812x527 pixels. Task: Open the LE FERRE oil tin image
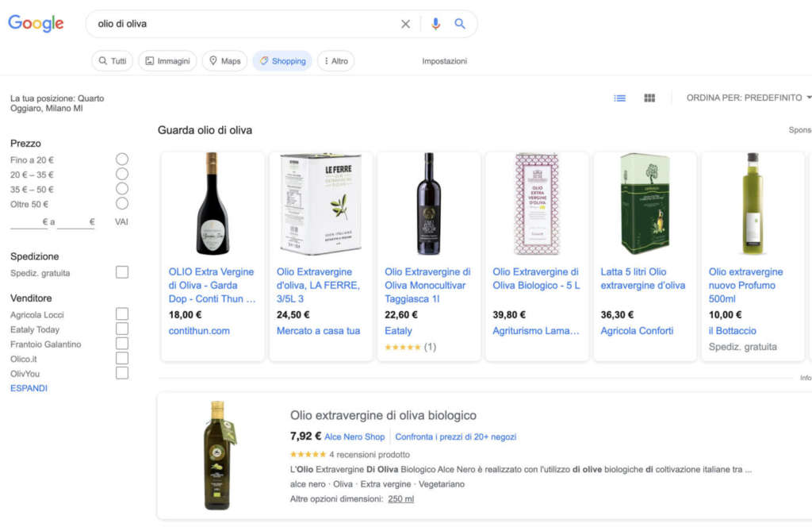[x=321, y=204]
